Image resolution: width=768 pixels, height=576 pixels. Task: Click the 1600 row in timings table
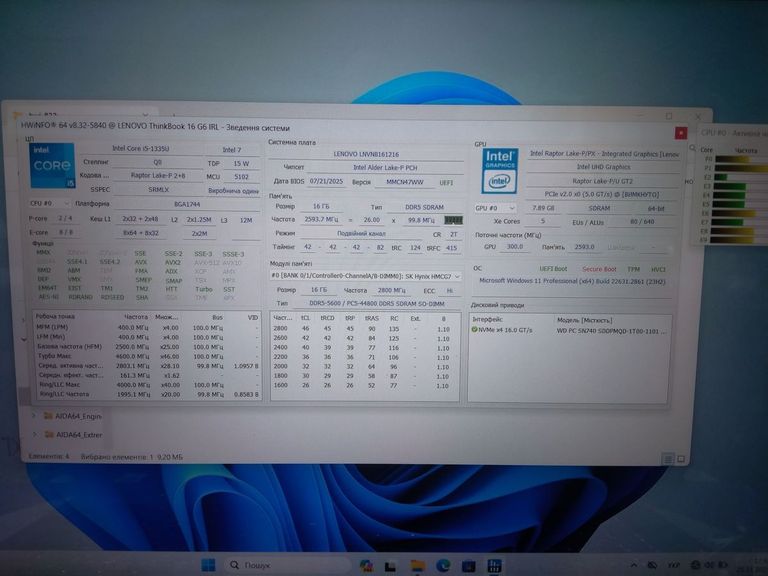[363, 385]
